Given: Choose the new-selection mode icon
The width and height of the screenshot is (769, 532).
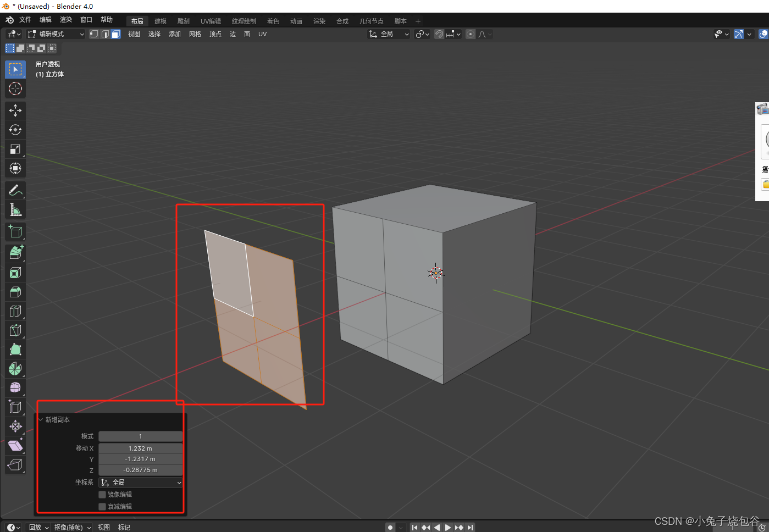Looking at the screenshot, I should [x=10, y=48].
